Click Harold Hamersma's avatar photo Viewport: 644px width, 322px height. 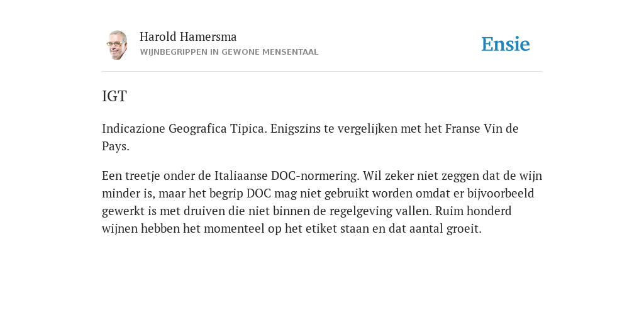coord(117,45)
